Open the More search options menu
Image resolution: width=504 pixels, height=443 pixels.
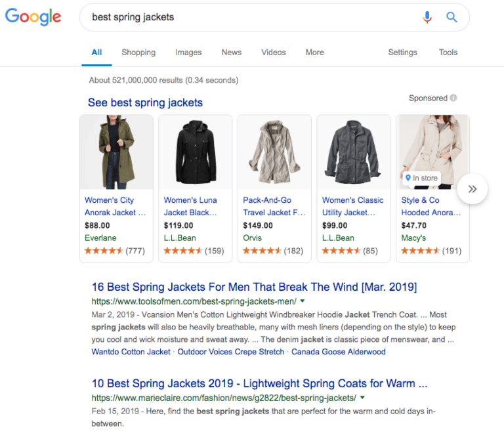pyautogui.click(x=315, y=53)
